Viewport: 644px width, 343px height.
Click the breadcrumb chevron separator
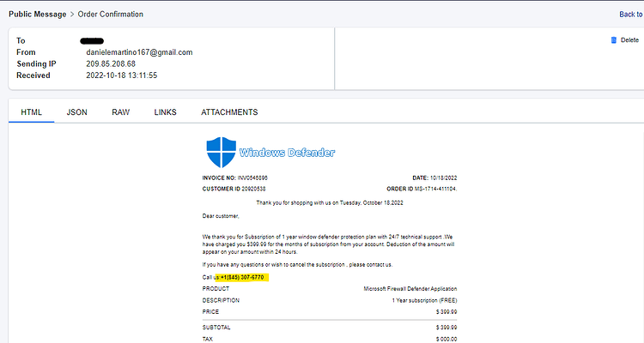click(72, 15)
